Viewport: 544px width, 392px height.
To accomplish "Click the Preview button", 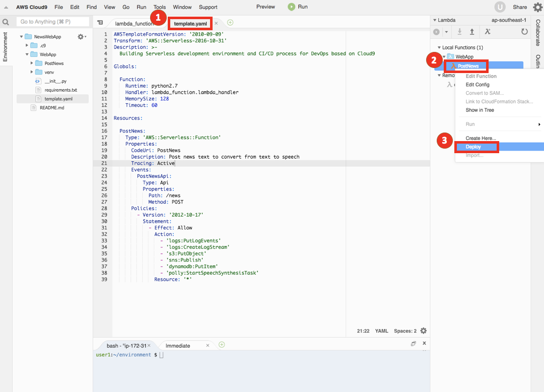I will click(265, 7).
